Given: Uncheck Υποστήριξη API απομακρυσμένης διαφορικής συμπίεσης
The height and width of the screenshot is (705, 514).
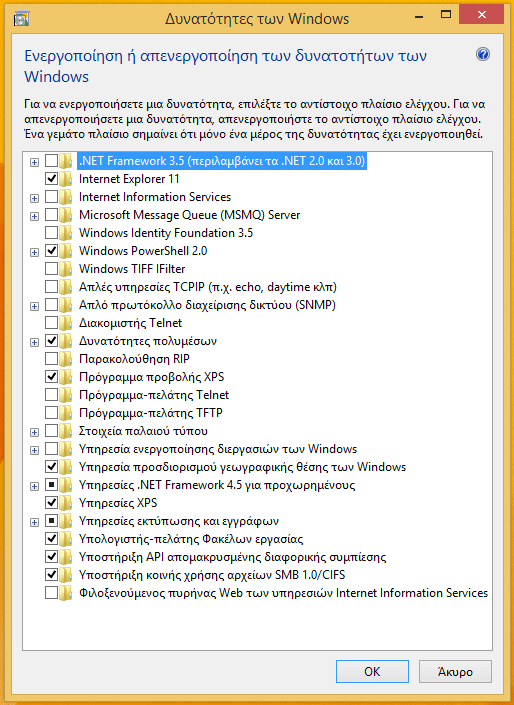Looking at the screenshot, I should pos(51,556).
